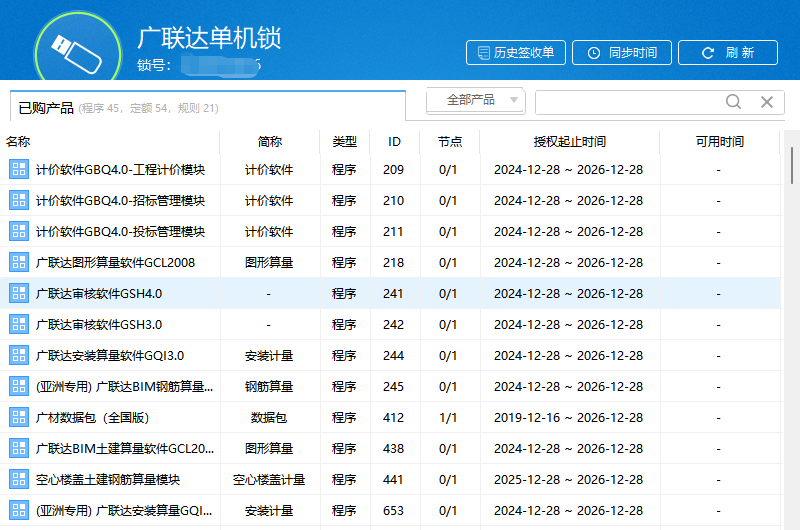
Task: Click 空心楼盖计量 abbreviation cell
Action: tap(269, 479)
